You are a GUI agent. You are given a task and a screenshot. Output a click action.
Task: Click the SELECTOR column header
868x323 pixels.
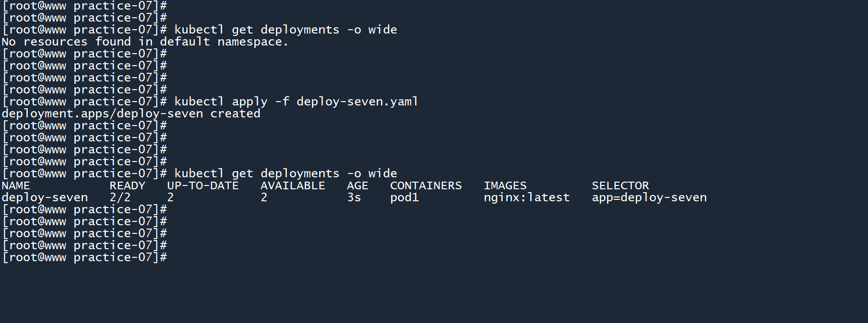pos(620,185)
